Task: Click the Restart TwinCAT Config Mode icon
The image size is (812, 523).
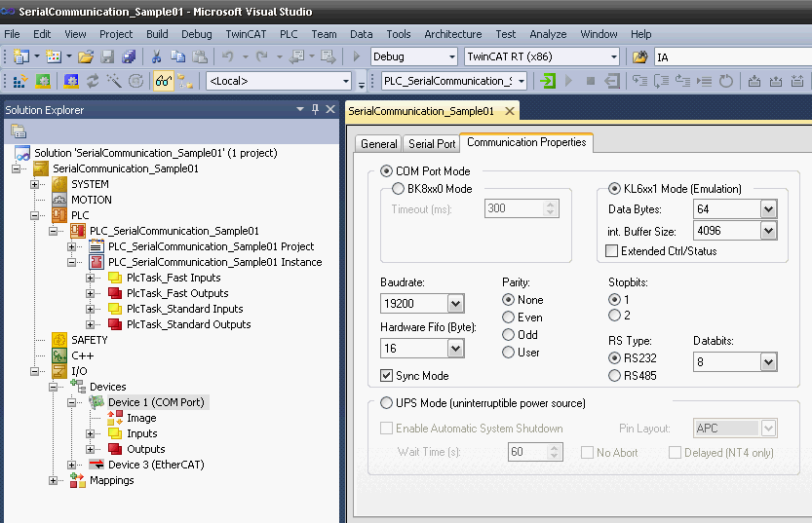Action: (x=71, y=81)
